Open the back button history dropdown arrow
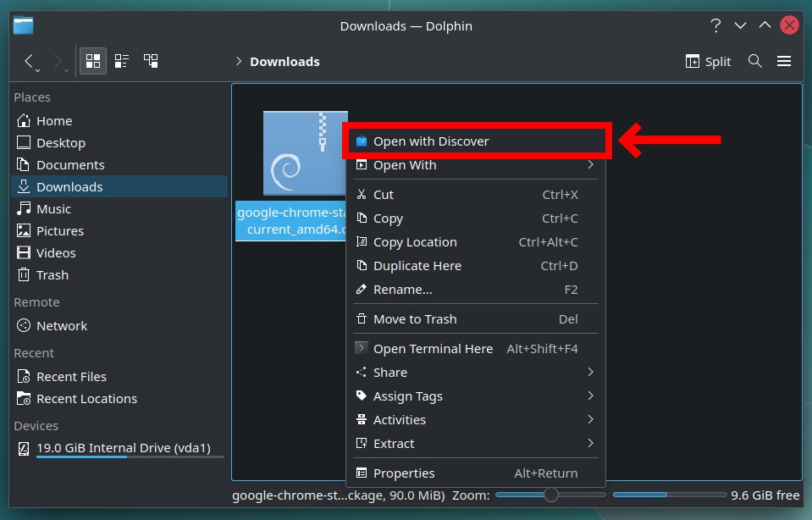This screenshot has width=812, height=520. (38, 70)
